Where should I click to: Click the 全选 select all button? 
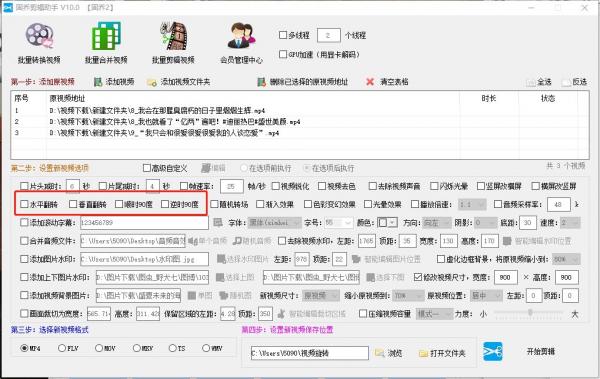point(539,82)
